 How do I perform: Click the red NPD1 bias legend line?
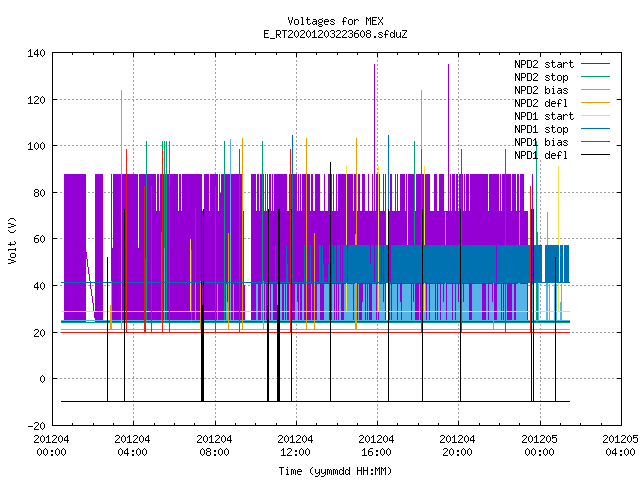595,142
